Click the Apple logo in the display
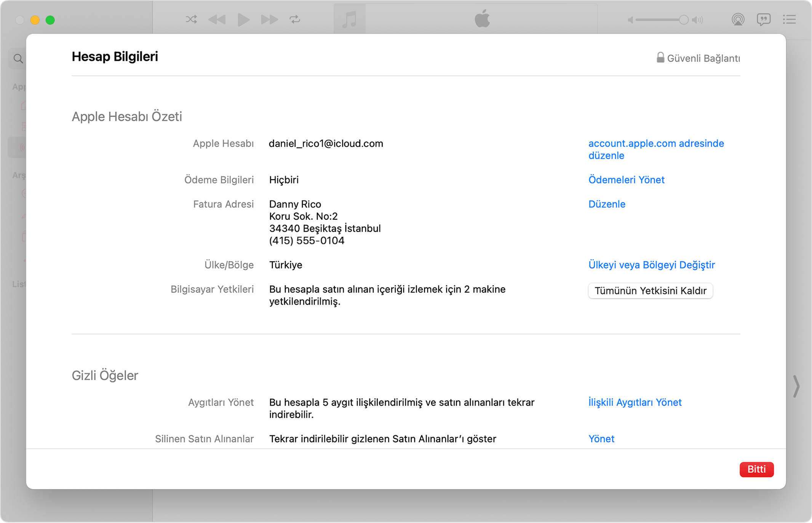812x523 pixels. [x=482, y=19]
